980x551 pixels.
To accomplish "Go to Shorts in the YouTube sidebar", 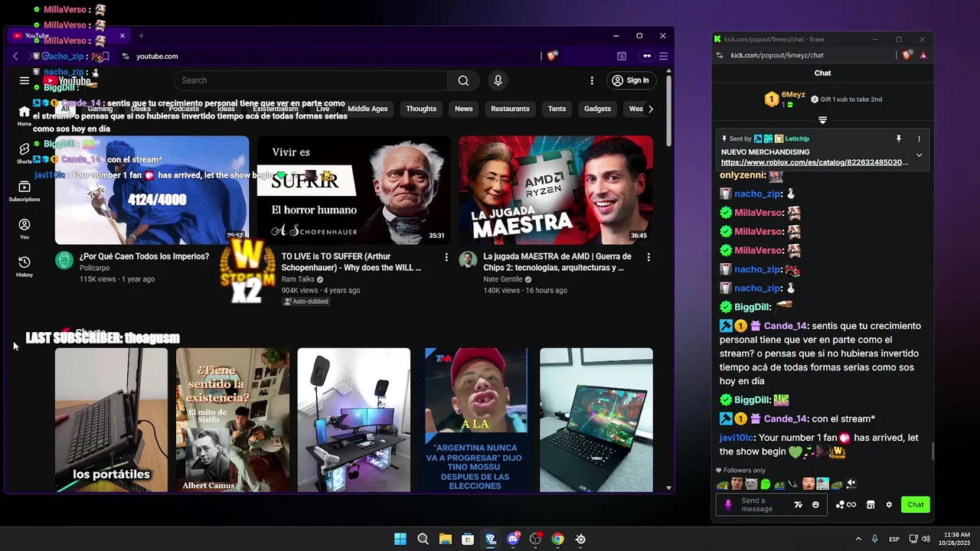I will (x=24, y=153).
